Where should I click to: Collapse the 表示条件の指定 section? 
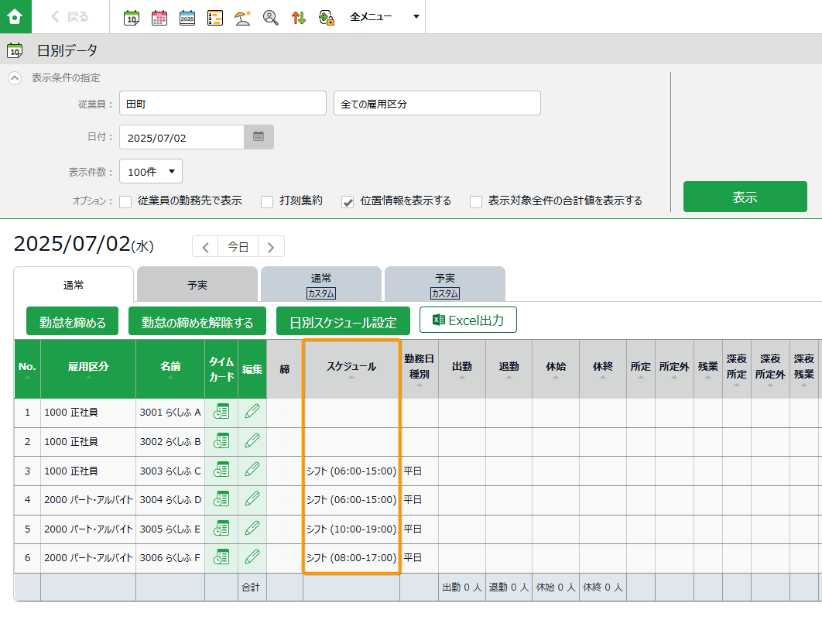(x=15, y=78)
